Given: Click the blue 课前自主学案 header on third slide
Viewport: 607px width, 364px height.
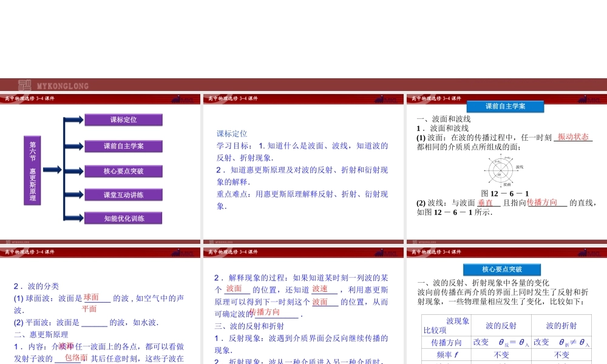Looking at the screenshot, I should tap(505, 106).
